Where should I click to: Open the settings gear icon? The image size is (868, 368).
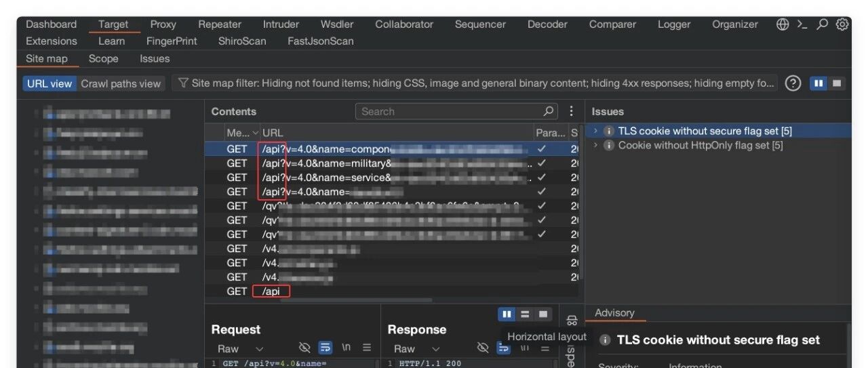(x=842, y=24)
